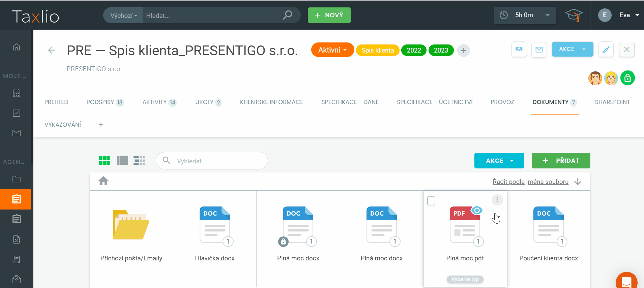The height and width of the screenshot is (288, 644).
Task: Switch to the PŘEHLED tab
Action: (56, 102)
